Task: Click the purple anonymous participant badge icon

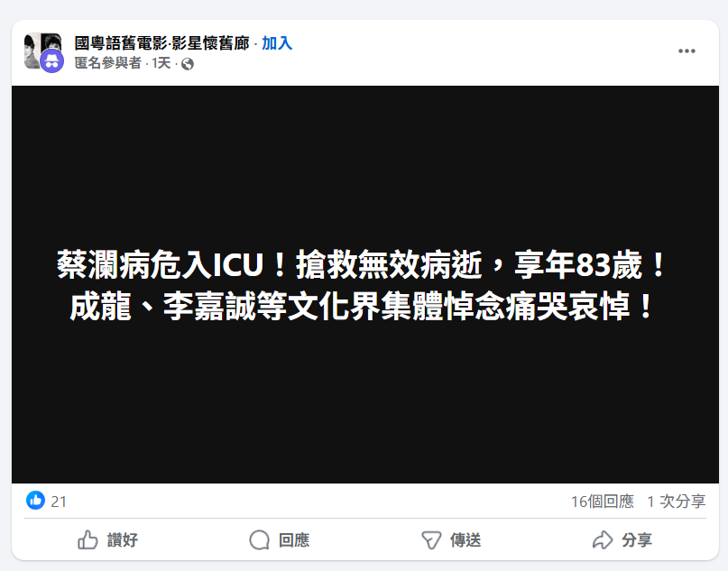Action: 51,61
